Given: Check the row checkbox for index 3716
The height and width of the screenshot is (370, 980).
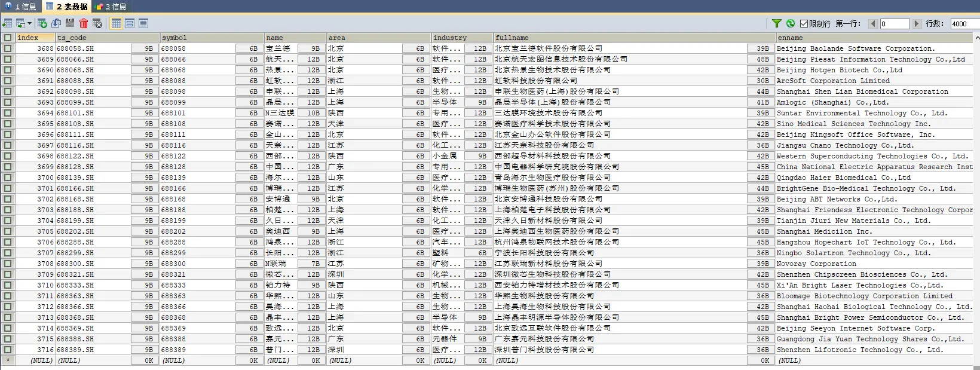Looking at the screenshot, I should [8, 350].
